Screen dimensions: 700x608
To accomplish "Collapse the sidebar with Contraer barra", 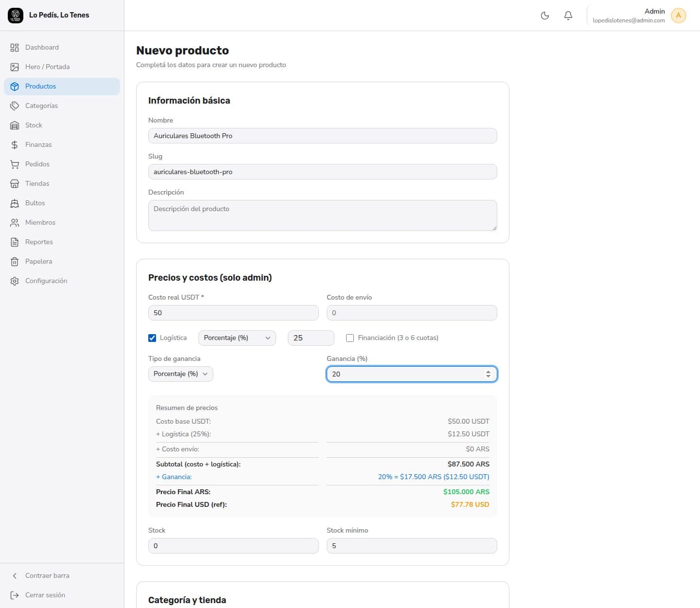I will 62,576.
